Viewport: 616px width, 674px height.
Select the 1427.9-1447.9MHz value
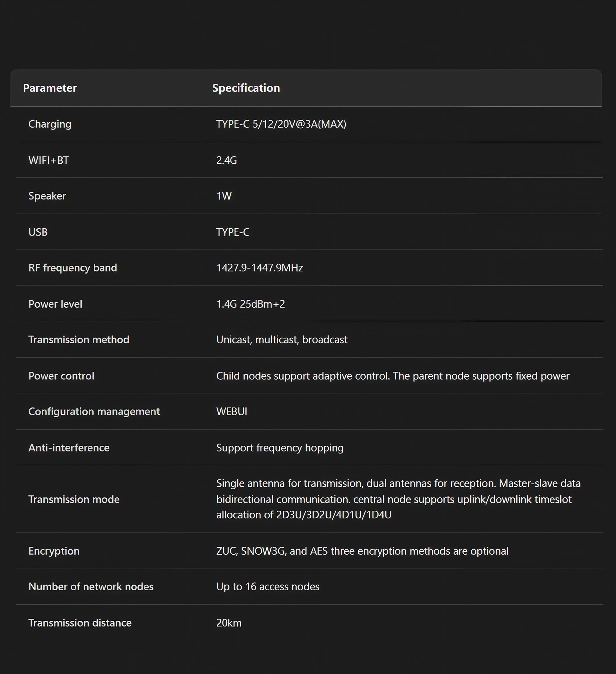260,268
